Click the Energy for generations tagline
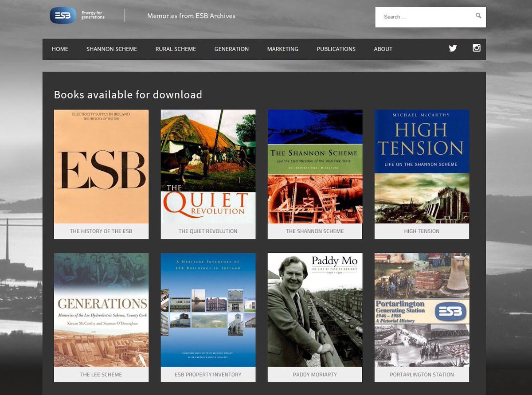Image resolution: width=532 pixels, height=395 pixels. pyautogui.click(x=93, y=15)
